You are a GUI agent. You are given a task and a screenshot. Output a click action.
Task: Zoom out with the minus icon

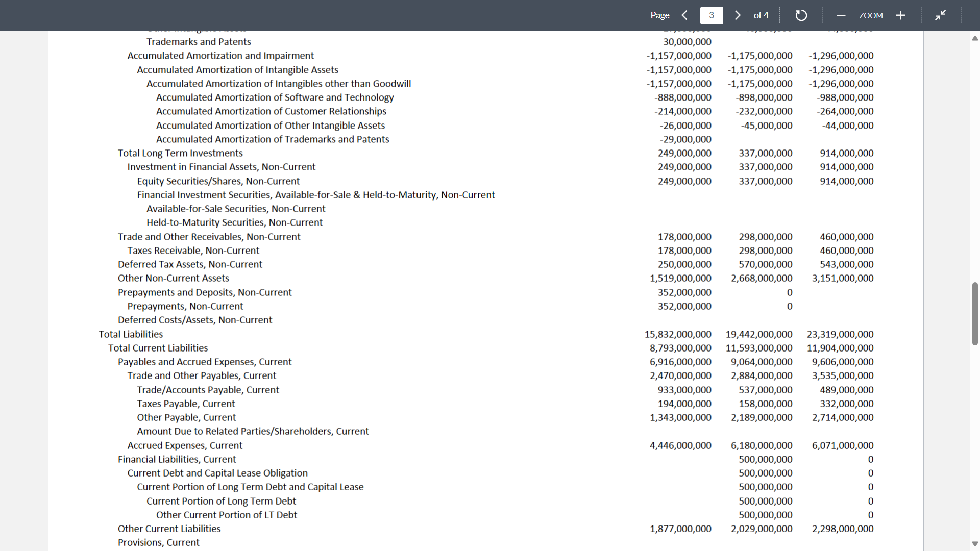coord(841,15)
